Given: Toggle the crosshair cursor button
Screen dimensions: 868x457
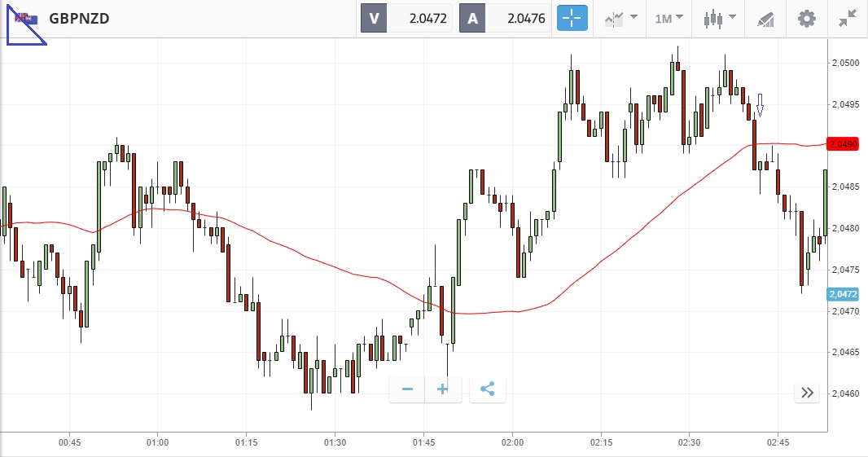Looking at the screenshot, I should [x=572, y=18].
